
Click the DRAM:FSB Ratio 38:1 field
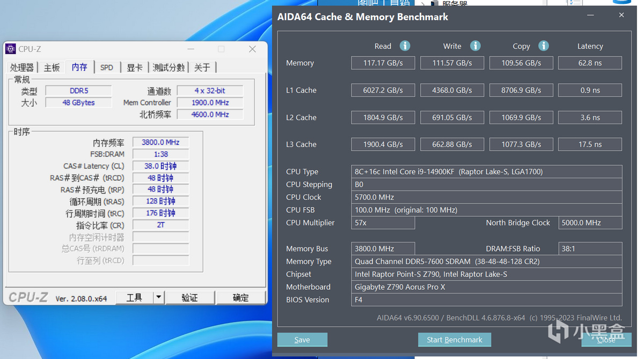[590, 248]
